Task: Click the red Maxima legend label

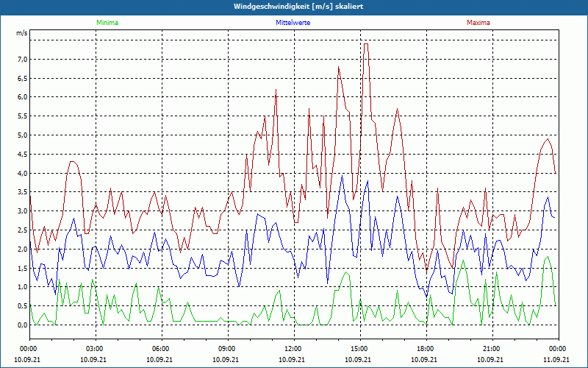Action: (478, 23)
